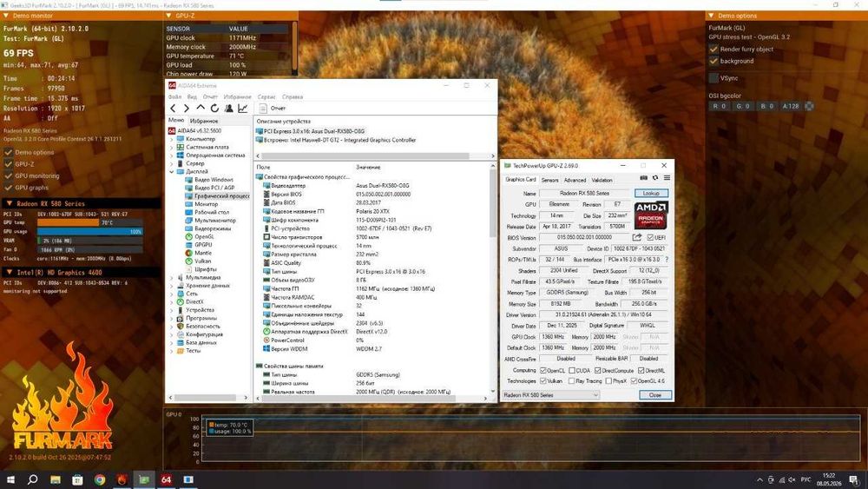Collapse the Demo options panel
Viewport: 868px width, 489px height.
(711, 16)
